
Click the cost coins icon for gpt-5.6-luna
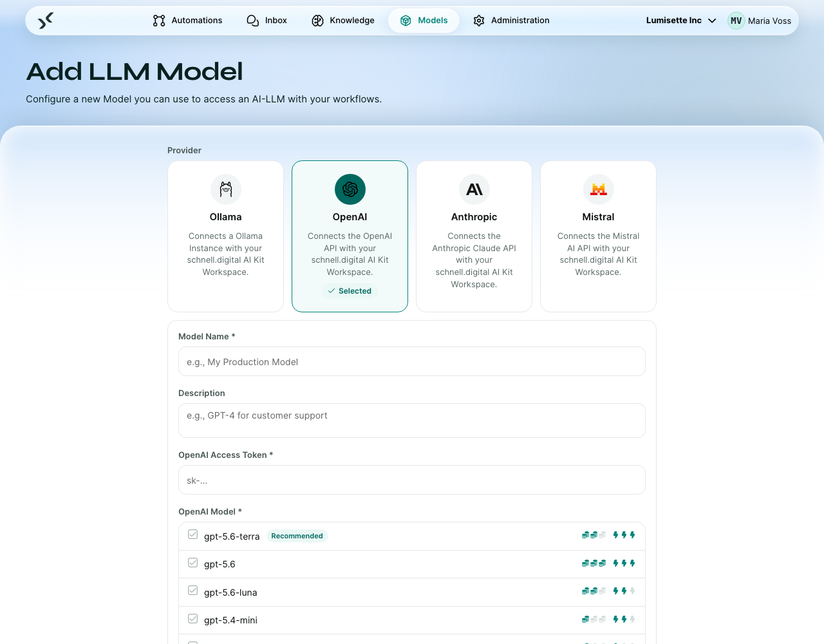pyautogui.click(x=594, y=591)
